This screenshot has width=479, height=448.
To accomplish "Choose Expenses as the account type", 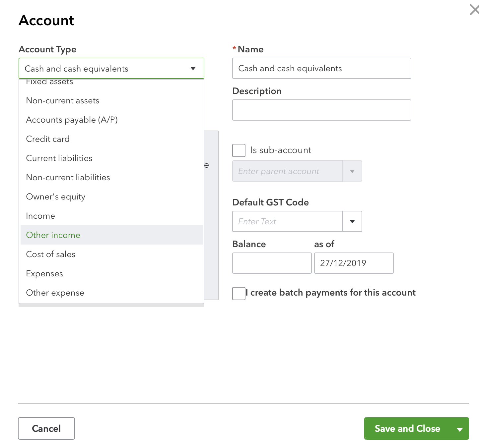I will pos(44,273).
